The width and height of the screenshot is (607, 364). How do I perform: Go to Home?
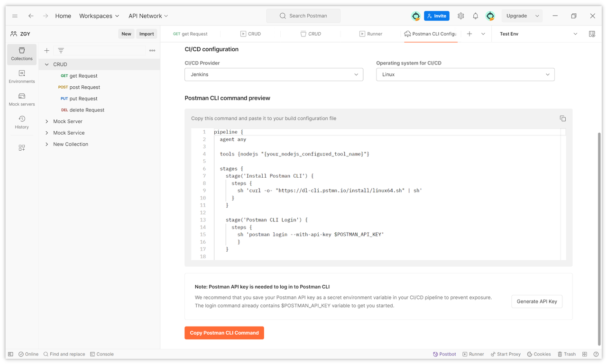[x=63, y=16]
